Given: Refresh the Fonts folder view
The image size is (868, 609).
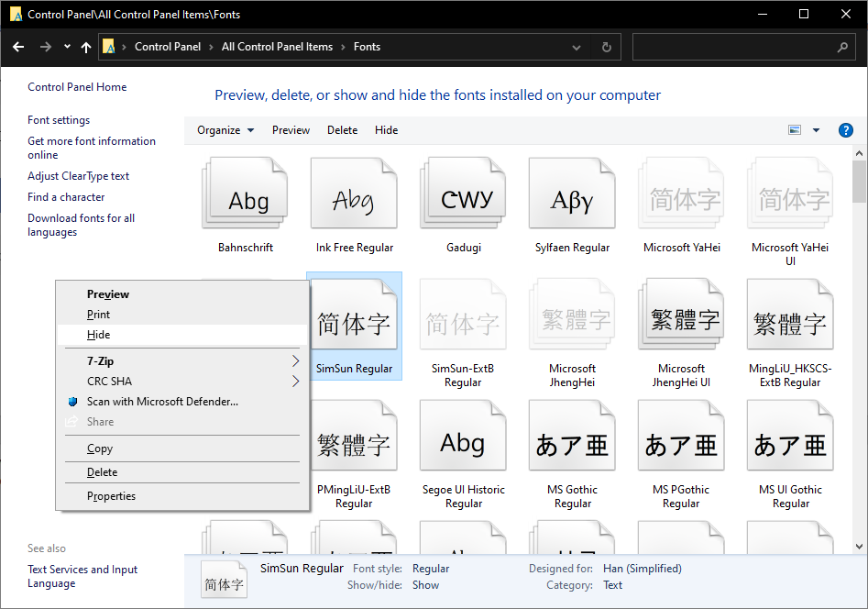Looking at the screenshot, I should [607, 47].
